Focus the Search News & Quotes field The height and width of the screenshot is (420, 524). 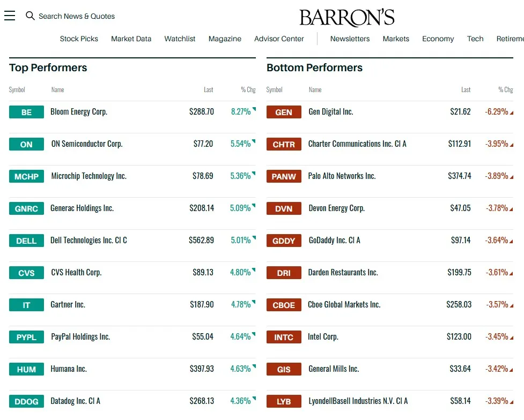[x=77, y=16]
